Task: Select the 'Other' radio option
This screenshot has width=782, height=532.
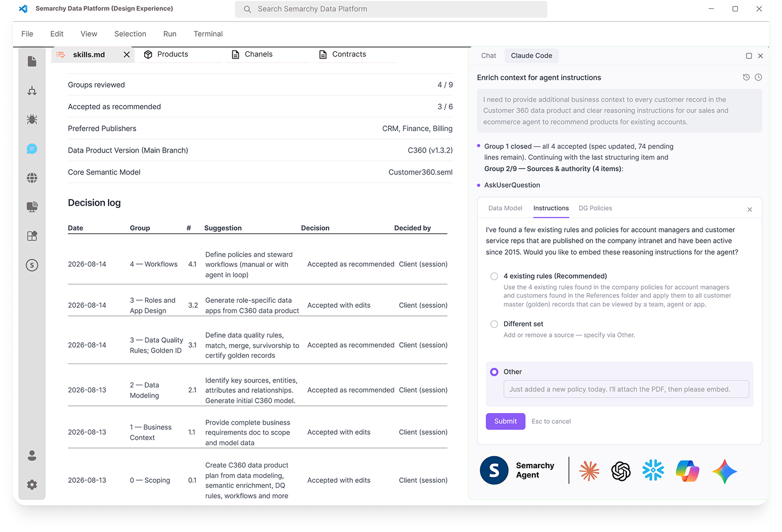Action: (494, 372)
